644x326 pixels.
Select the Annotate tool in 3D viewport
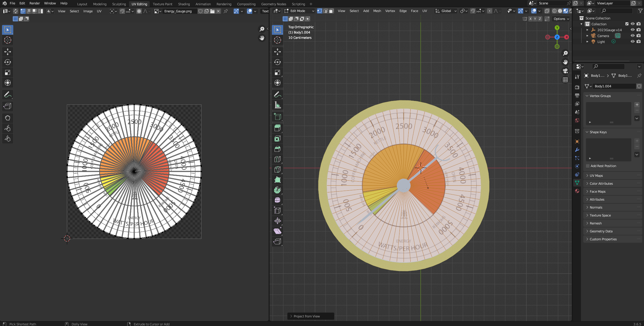pos(277,94)
